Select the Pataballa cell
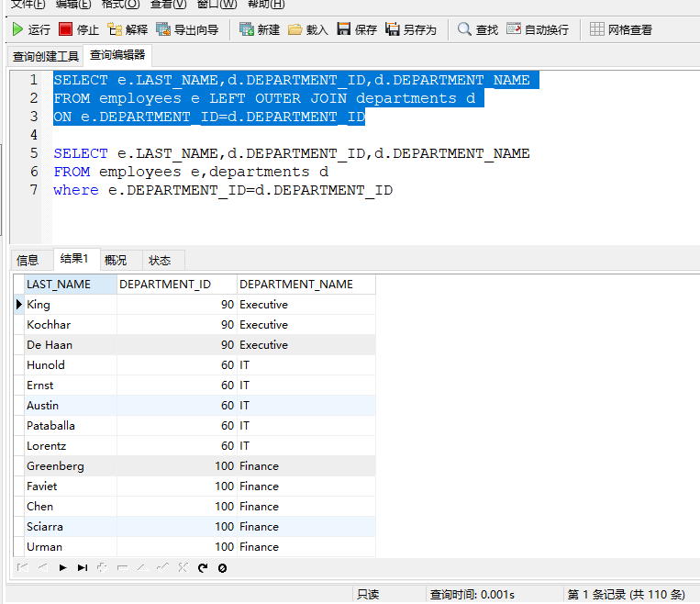Screen dimensions: 700x604 [71, 426]
